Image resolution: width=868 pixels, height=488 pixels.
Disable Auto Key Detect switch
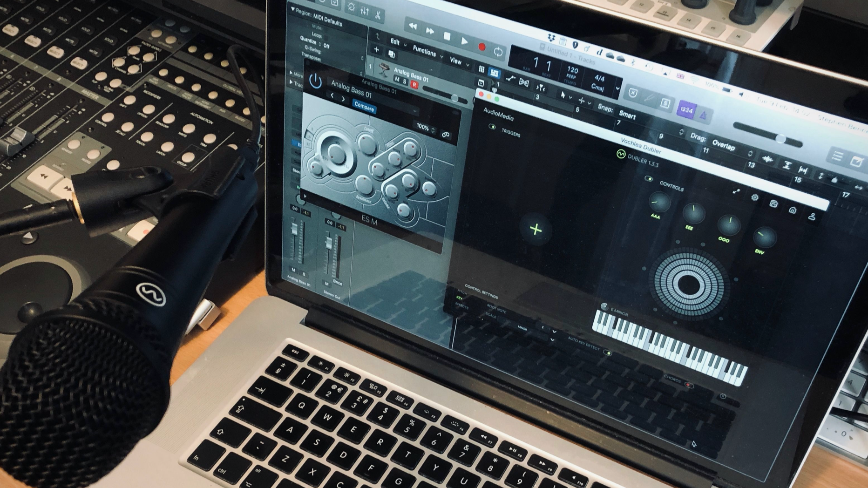(x=608, y=352)
